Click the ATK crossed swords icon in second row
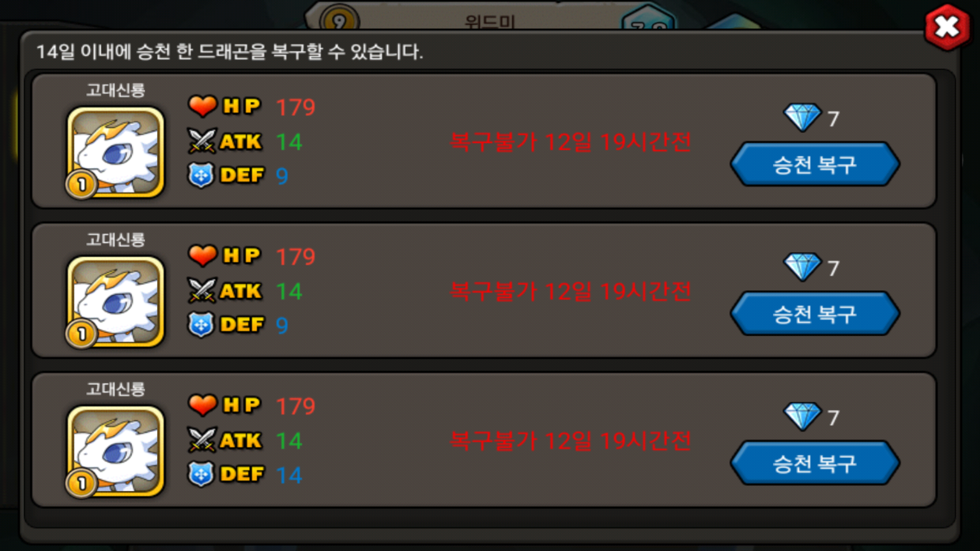 pyautogui.click(x=202, y=291)
